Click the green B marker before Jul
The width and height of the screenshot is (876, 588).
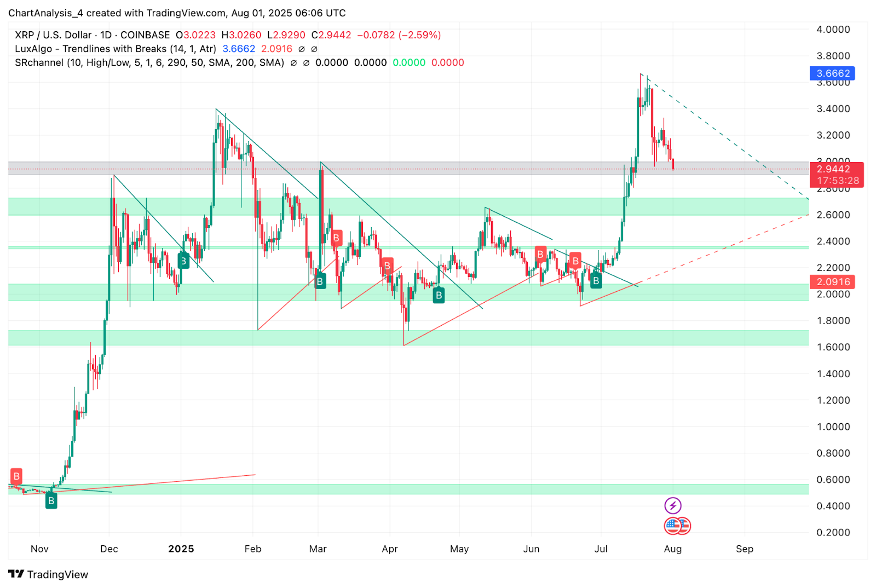pos(596,281)
